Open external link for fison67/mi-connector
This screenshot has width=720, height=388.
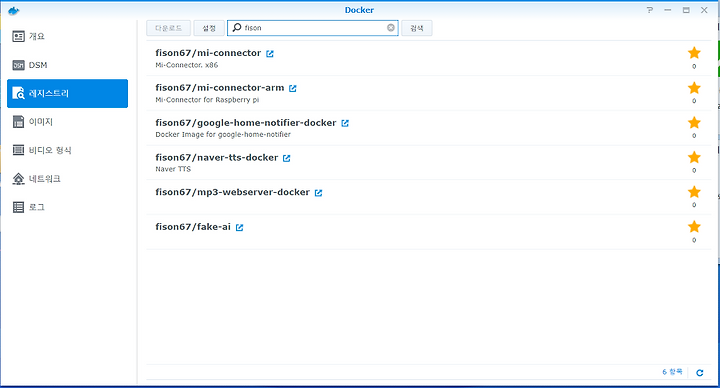coord(270,54)
